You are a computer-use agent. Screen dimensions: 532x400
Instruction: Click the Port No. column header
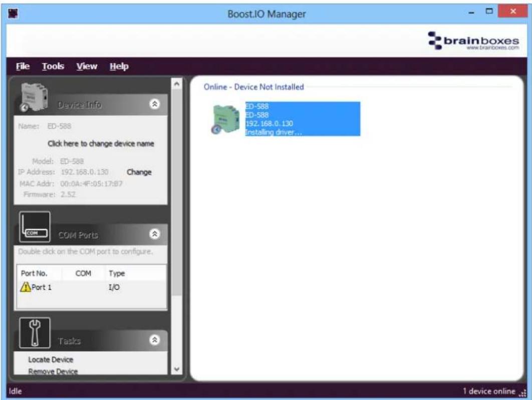(x=40, y=273)
